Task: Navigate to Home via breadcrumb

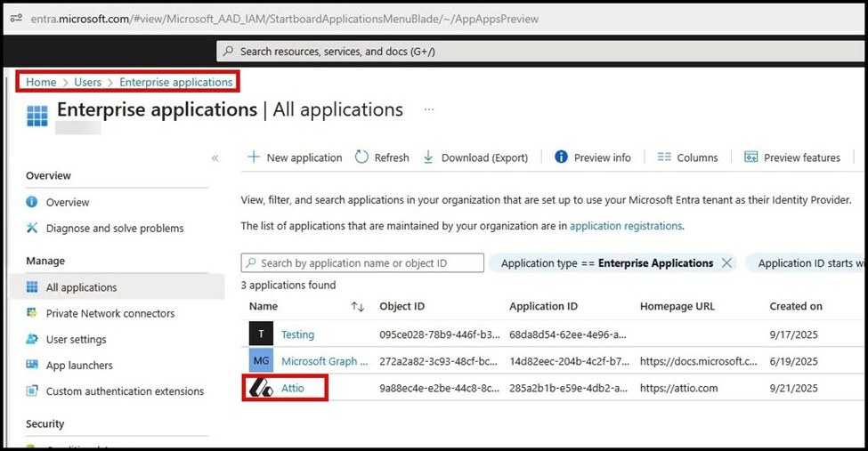Action: [41, 82]
